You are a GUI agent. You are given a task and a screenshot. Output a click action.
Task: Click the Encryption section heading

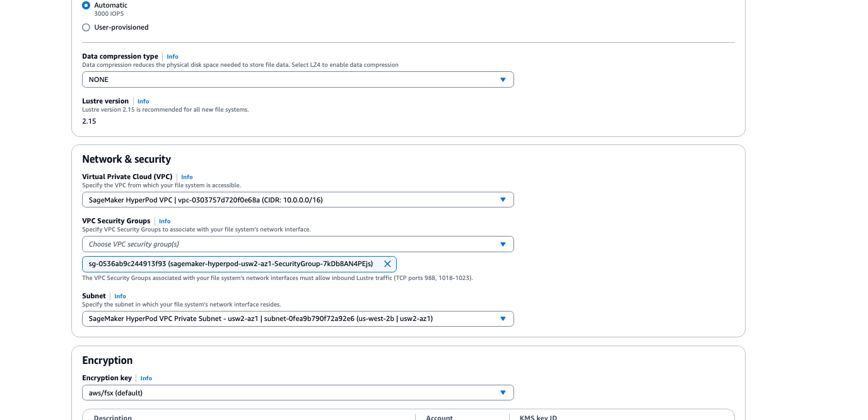[107, 361]
